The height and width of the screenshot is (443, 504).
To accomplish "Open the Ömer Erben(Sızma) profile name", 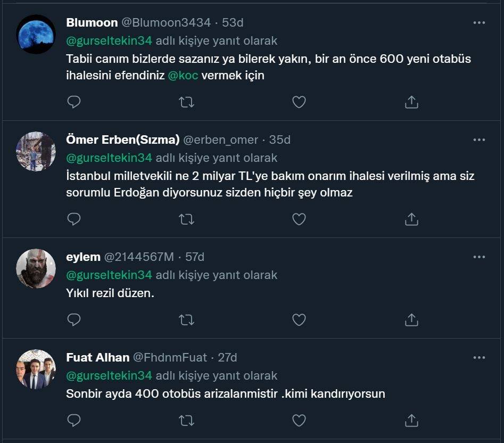I will tap(122, 140).
